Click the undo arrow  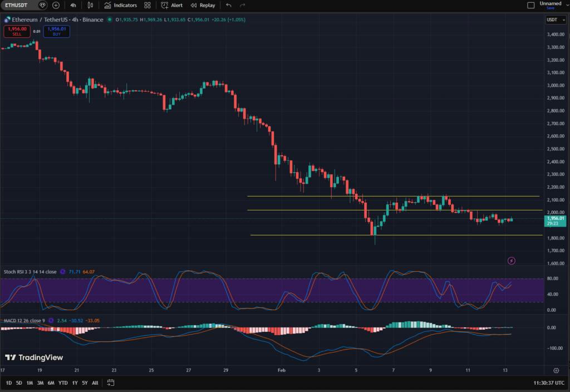pyautogui.click(x=228, y=5)
